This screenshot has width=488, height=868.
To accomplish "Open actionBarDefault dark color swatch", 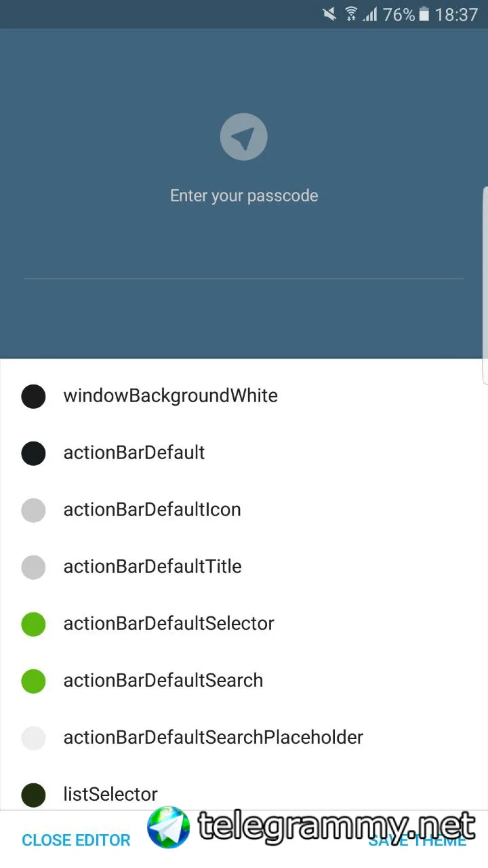I will 33,453.
